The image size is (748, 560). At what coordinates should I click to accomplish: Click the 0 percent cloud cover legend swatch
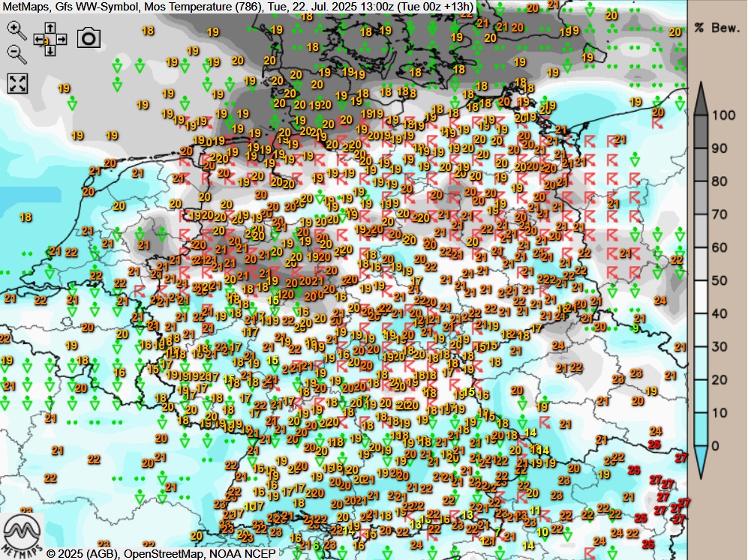click(699, 447)
